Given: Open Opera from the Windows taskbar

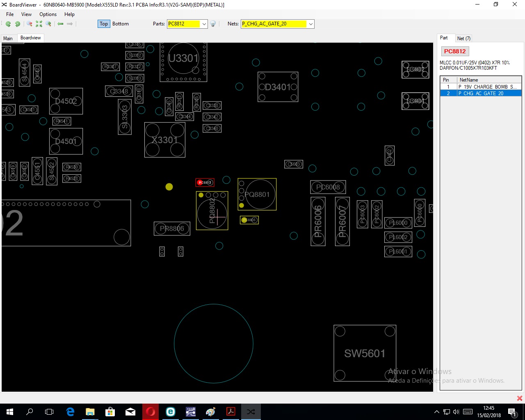Looking at the screenshot, I should click(x=151, y=411).
